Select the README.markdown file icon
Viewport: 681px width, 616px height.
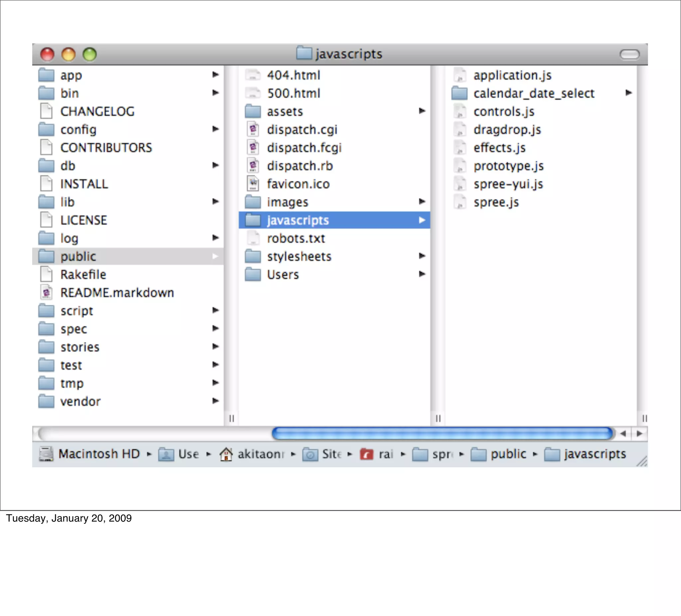46,293
